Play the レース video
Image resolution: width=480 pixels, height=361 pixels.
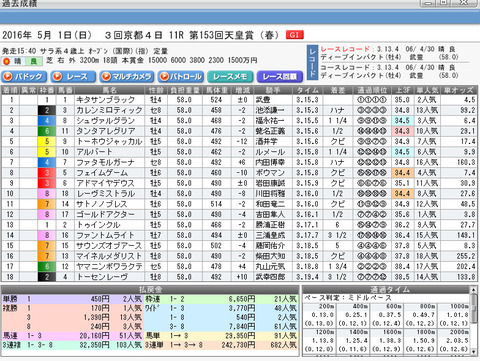pyautogui.click(x=73, y=77)
